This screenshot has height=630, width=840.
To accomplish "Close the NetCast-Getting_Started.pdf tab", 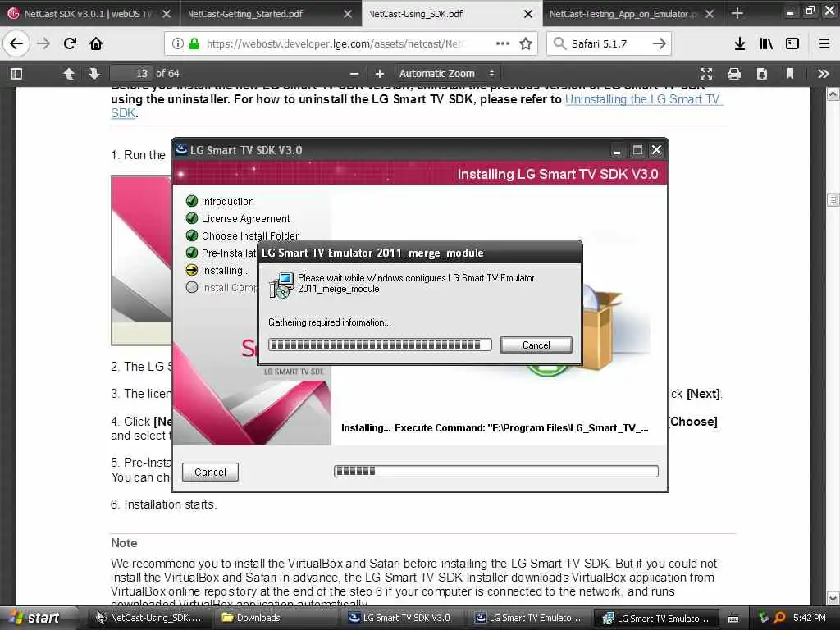I will [x=348, y=14].
